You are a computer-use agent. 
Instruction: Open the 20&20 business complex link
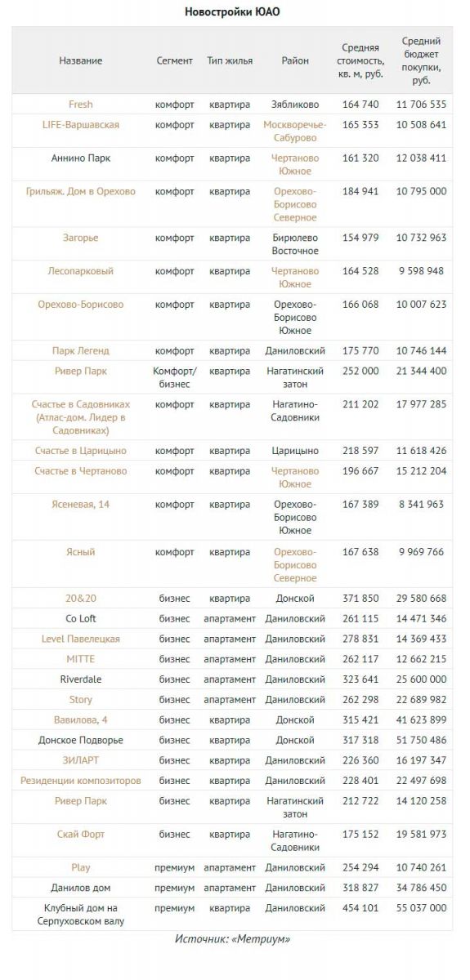tap(80, 599)
